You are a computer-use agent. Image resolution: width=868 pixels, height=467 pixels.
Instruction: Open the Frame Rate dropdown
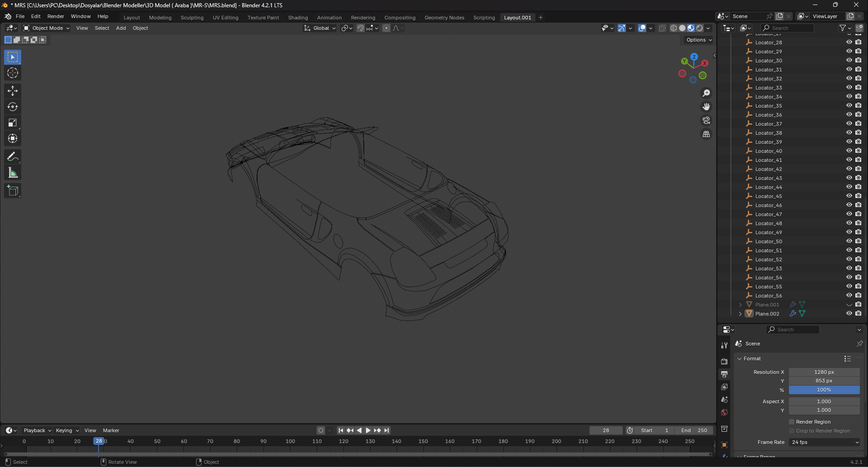824,442
